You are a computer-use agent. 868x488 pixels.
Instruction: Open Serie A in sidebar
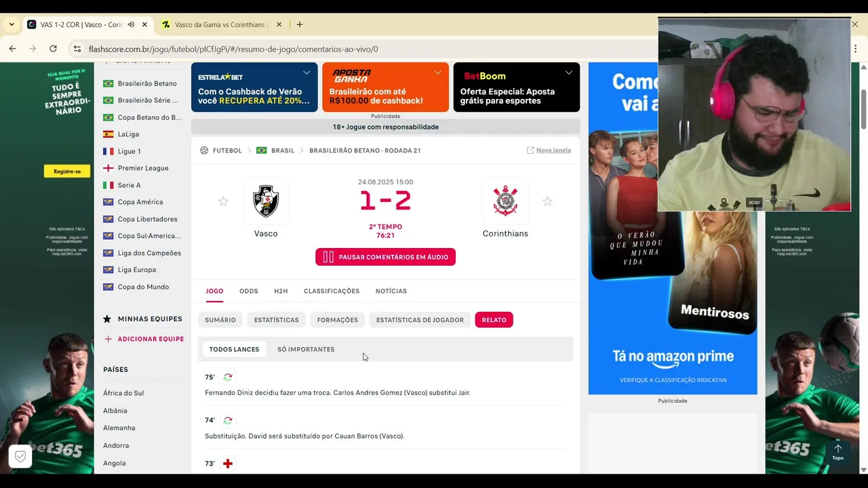click(x=122, y=185)
